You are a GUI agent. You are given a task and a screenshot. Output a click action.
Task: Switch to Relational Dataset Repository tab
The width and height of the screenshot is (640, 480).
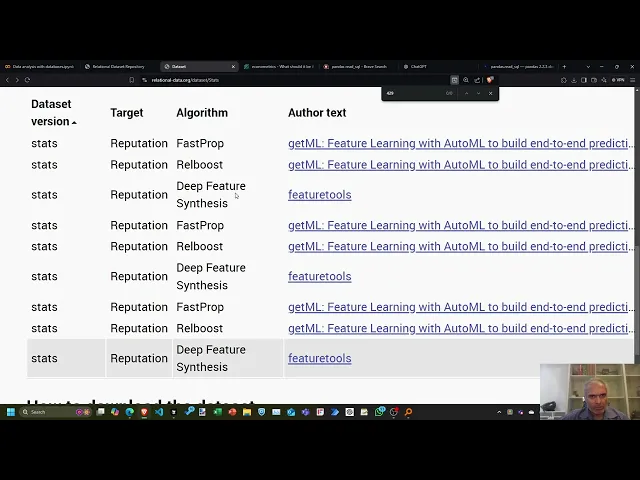[x=118, y=67]
